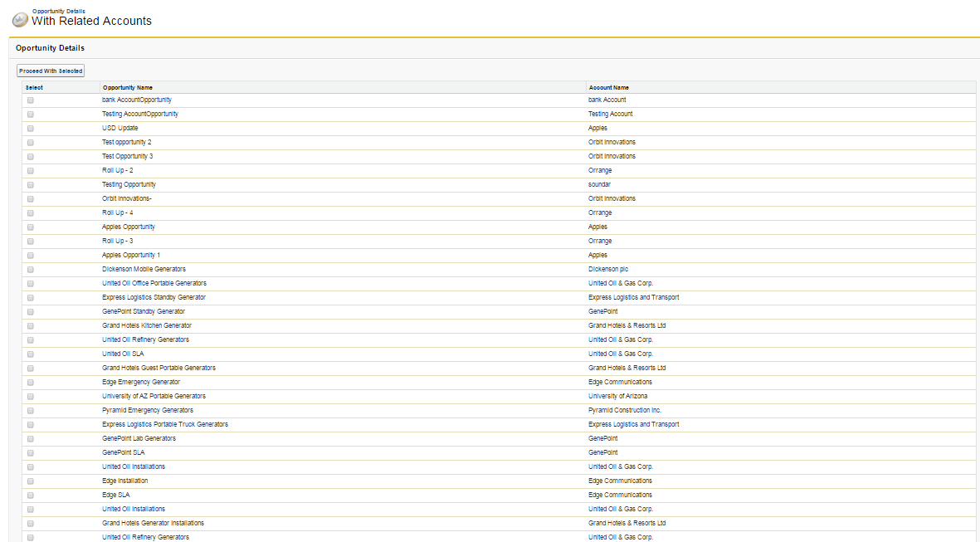Viewport: 980px width, 542px height.
Task: Select the Apples Opportunity 1 checkbox
Action: (31, 256)
